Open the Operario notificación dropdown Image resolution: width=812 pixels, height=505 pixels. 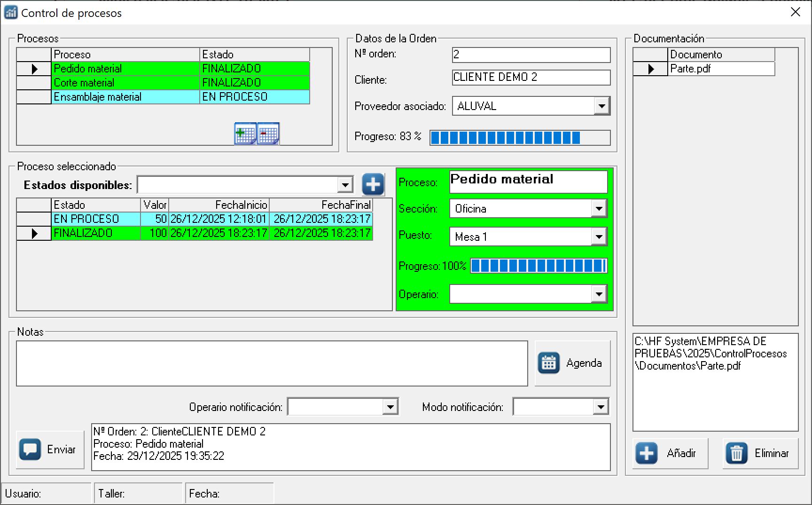[390, 406]
